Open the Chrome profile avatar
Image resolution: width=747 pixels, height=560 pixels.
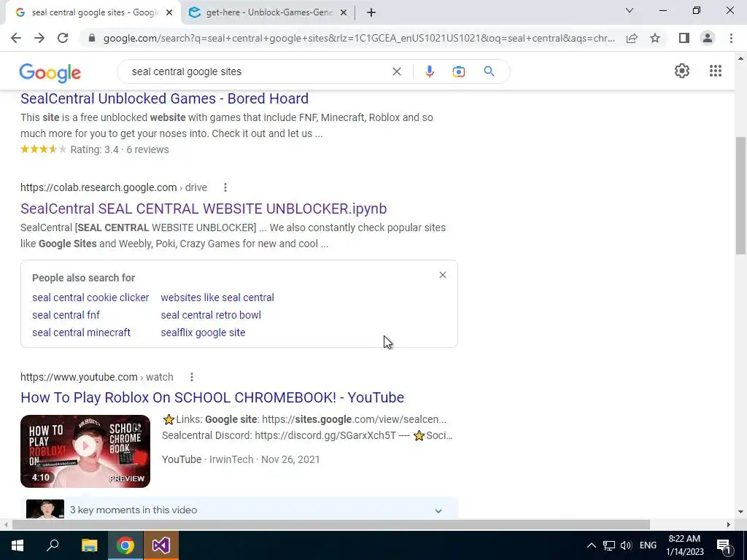[708, 38]
